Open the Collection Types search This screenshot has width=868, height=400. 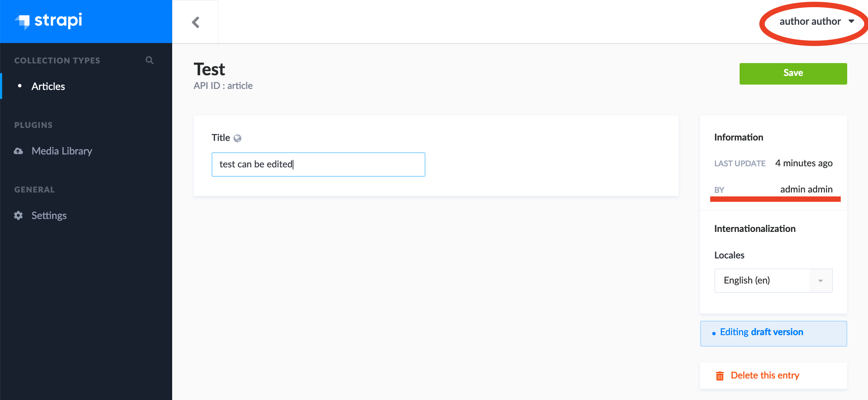pyautogui.click(x=150, y=60)
